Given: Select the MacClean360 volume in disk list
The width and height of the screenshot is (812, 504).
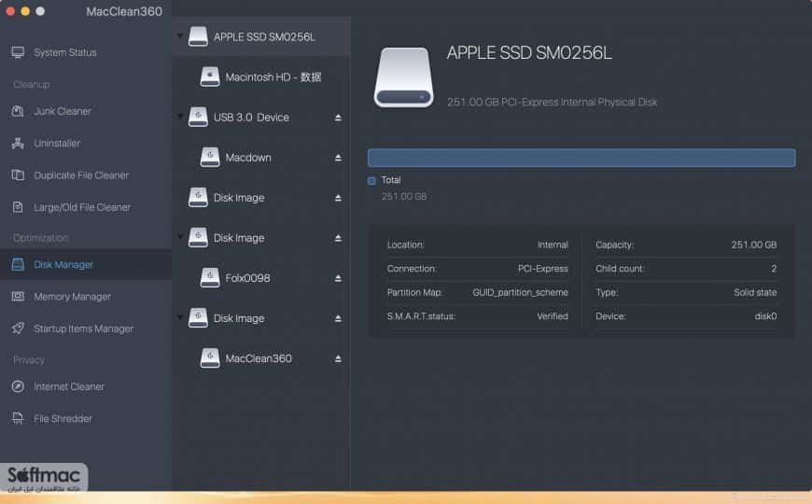Looking at the screenshot, I should (261, 358).
